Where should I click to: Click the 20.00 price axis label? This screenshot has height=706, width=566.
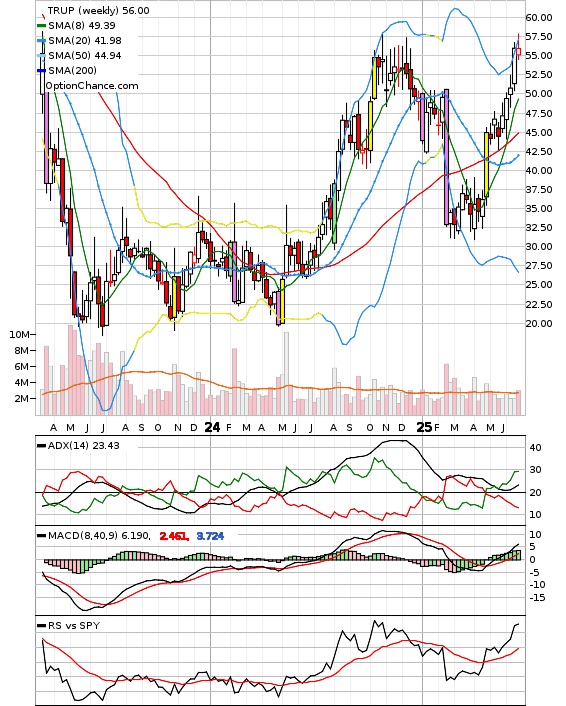coord(539,323)
